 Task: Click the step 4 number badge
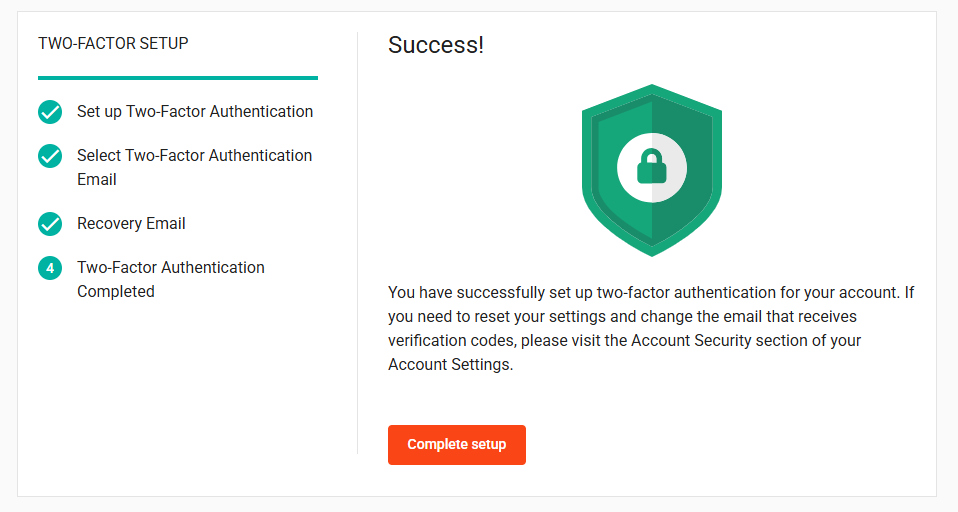[50, 268]
